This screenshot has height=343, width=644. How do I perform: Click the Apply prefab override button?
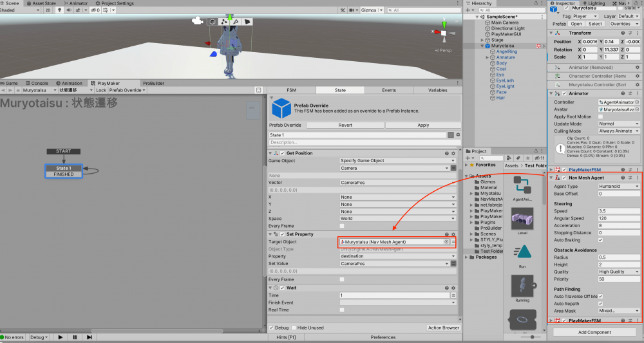(x=423, y=125)
